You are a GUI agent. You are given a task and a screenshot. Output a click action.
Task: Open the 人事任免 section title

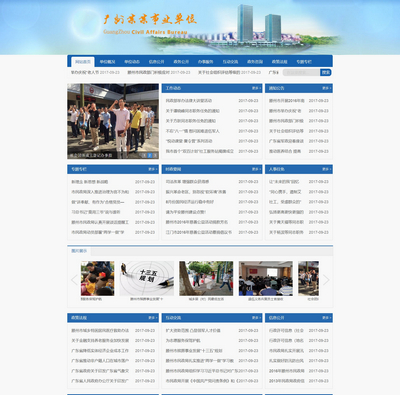coord(277,169)
